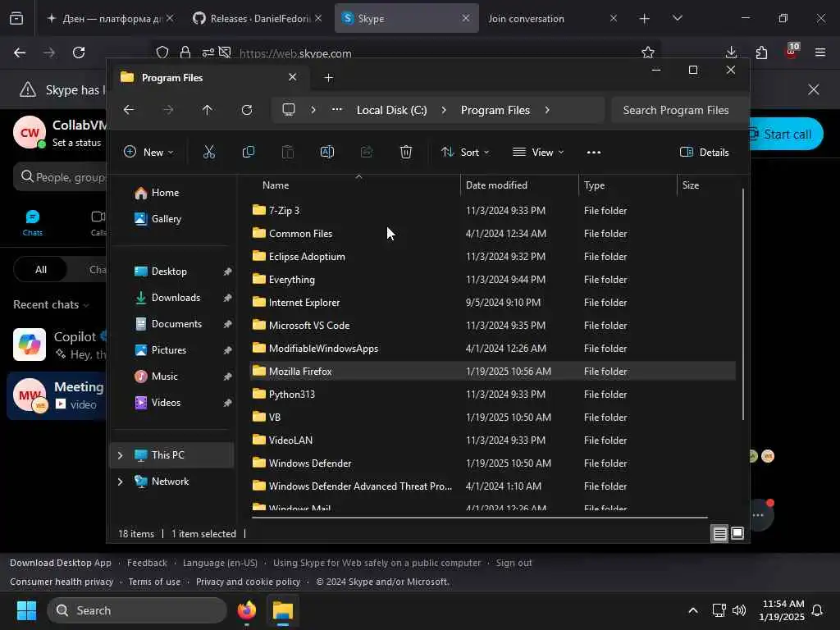The height and width of the screenshot is (630, 840).
Task: Open Skype Chats section
Action: pyautogui.click(x=32, y=223)
